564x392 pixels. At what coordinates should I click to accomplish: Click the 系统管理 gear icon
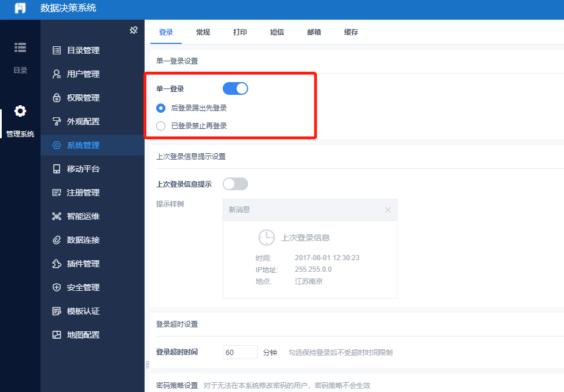(57, 145)
